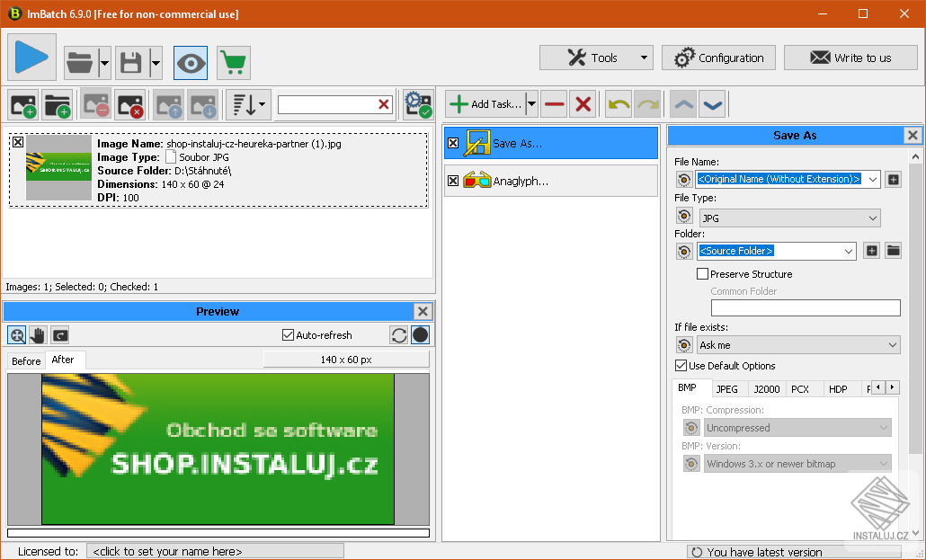Select the zoom-to-fit preview tool
926x560 pixels.
coord(17,335)
